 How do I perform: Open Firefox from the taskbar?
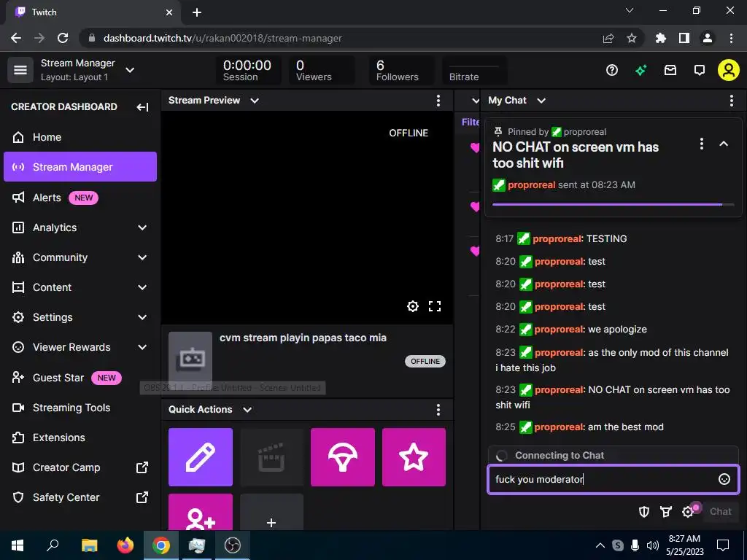125,545
